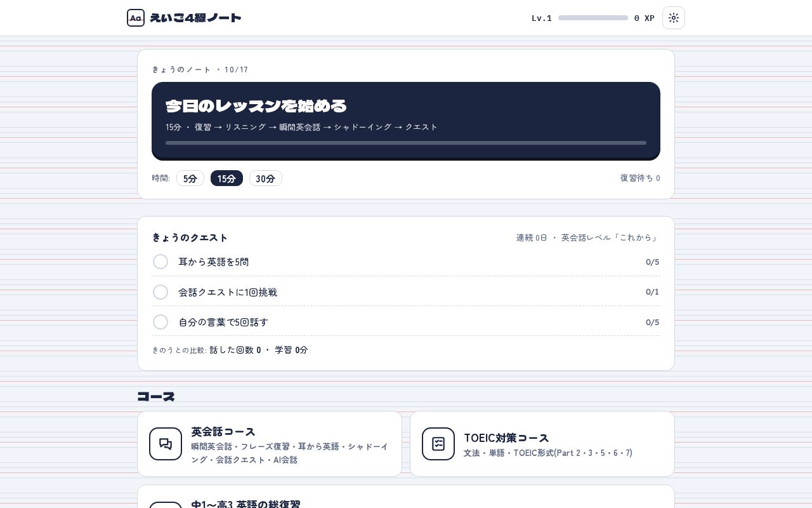Open the TOEIC対策コース checklist icon
812x508 pixels.
[438, 444]
